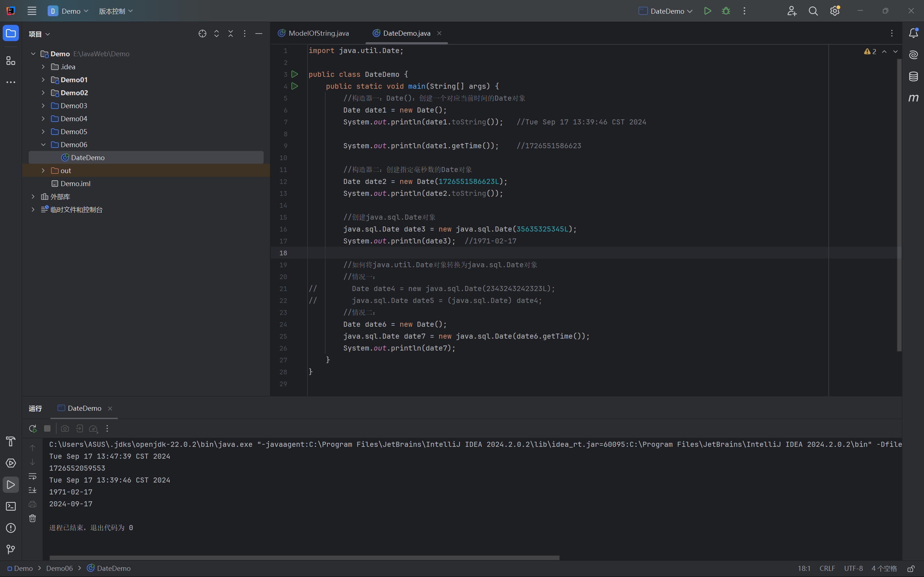The width and height of the screenshot is (924, 577).
Task: Click the CRLF line separator indicator
Action: pos(827,569)
